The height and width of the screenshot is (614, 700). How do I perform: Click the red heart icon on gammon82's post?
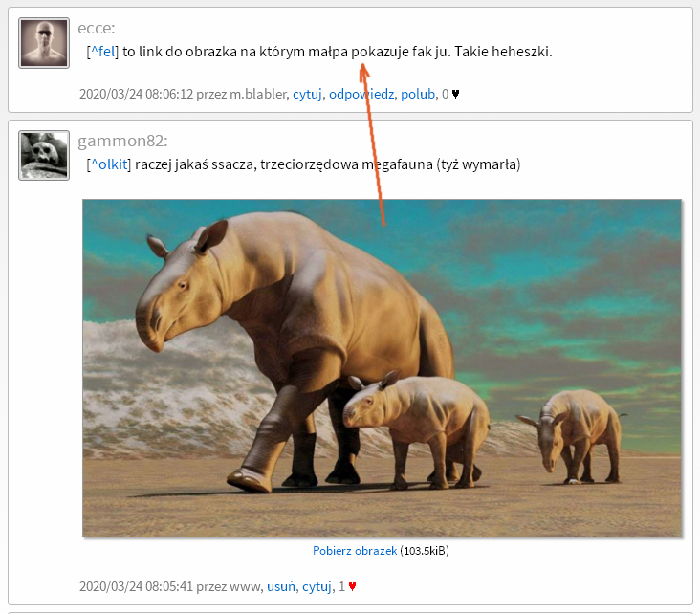click(352, 587)
